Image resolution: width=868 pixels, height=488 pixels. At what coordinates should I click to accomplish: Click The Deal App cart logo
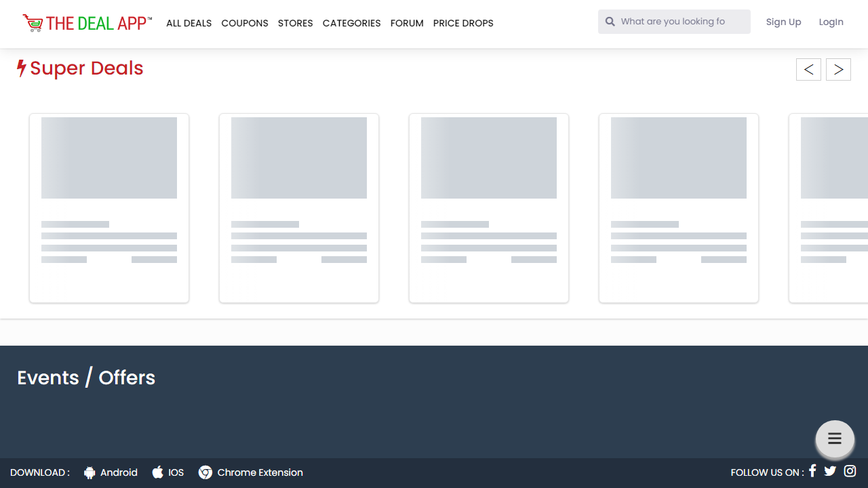(33, 23)
